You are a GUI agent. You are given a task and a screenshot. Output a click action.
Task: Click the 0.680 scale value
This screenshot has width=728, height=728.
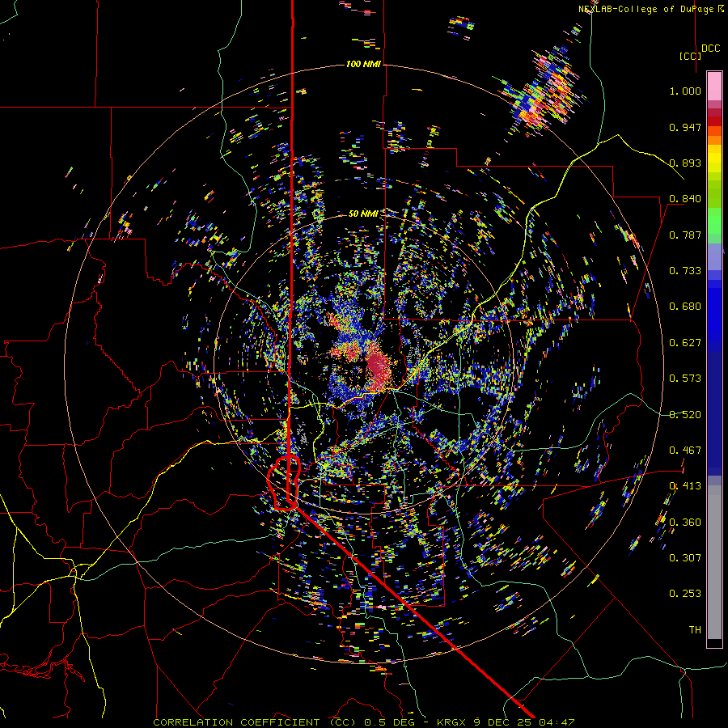click(685, 307)
